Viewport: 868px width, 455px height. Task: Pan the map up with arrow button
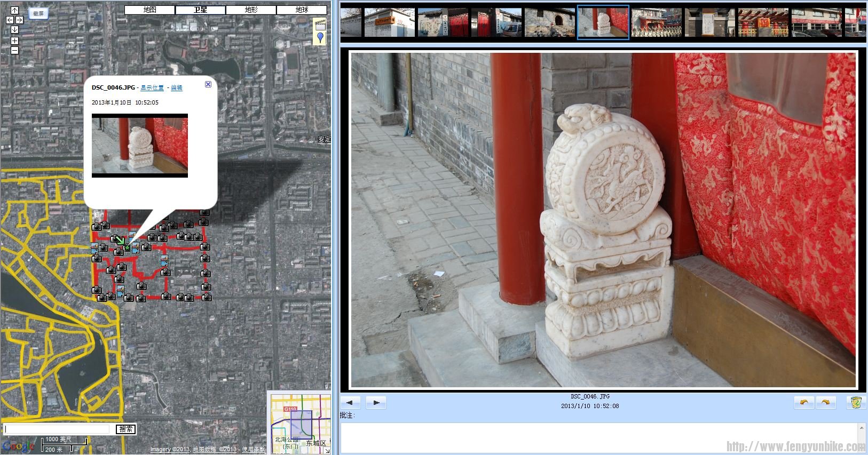pyautogui.click(x=14, y=10)
